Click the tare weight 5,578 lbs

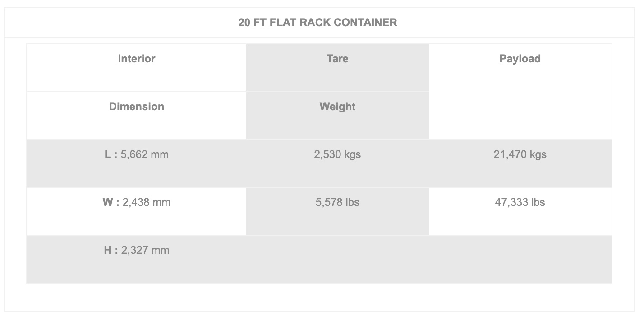click(337, 202)
